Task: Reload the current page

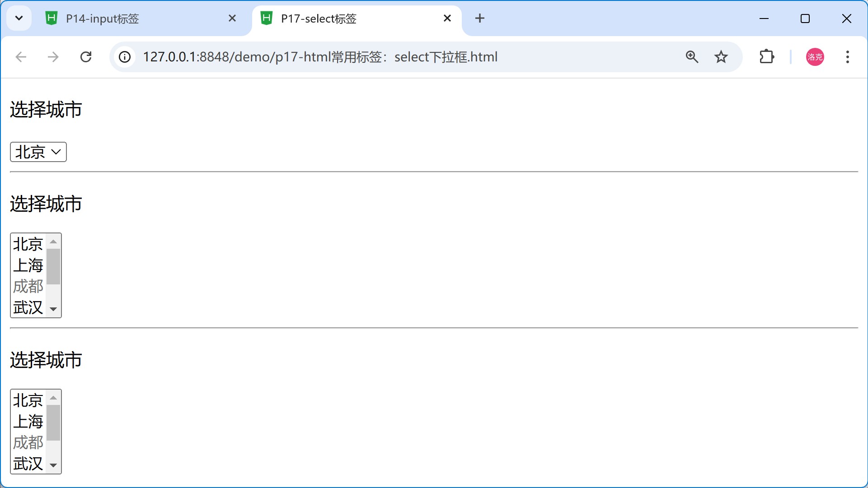Action: (86, 57)
